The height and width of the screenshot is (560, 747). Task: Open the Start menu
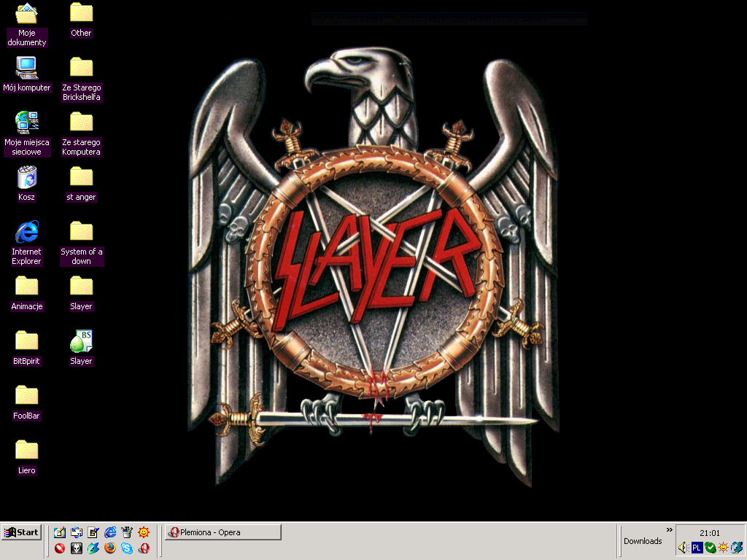[20, 532]
